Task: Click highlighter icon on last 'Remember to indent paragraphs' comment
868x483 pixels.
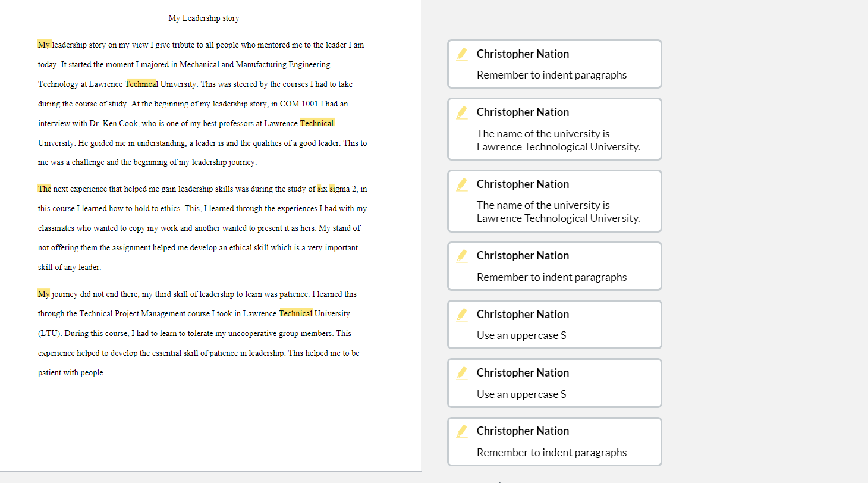Action: (x=462, y=431)
